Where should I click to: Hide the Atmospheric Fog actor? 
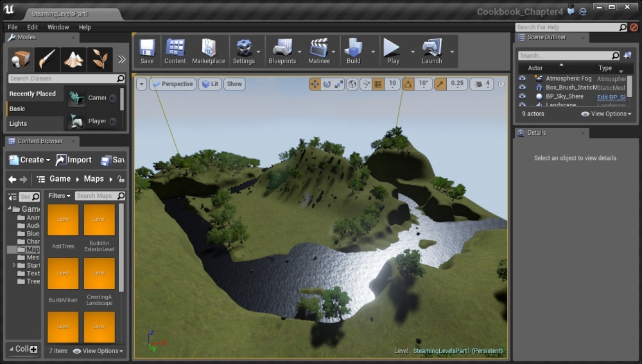tap(522, 78)
